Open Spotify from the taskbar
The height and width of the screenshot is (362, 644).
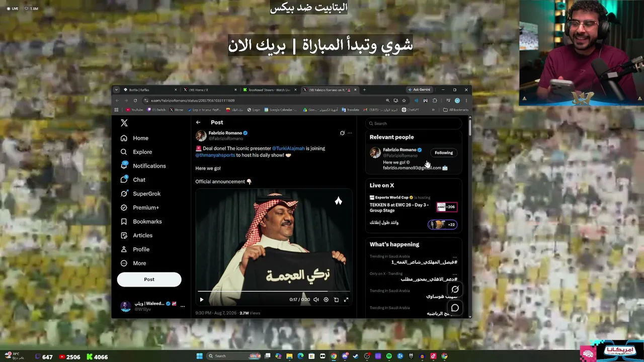point(389,356)
